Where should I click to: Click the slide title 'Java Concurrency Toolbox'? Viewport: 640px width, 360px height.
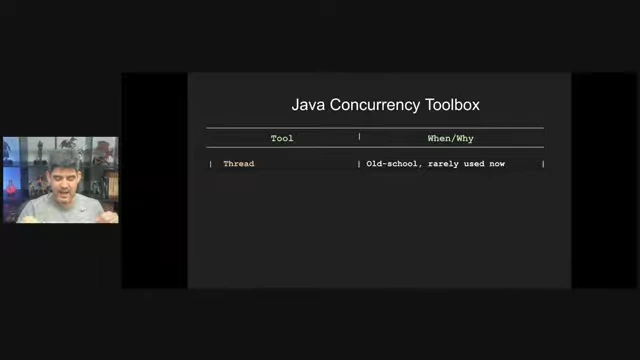pos(385,105)
